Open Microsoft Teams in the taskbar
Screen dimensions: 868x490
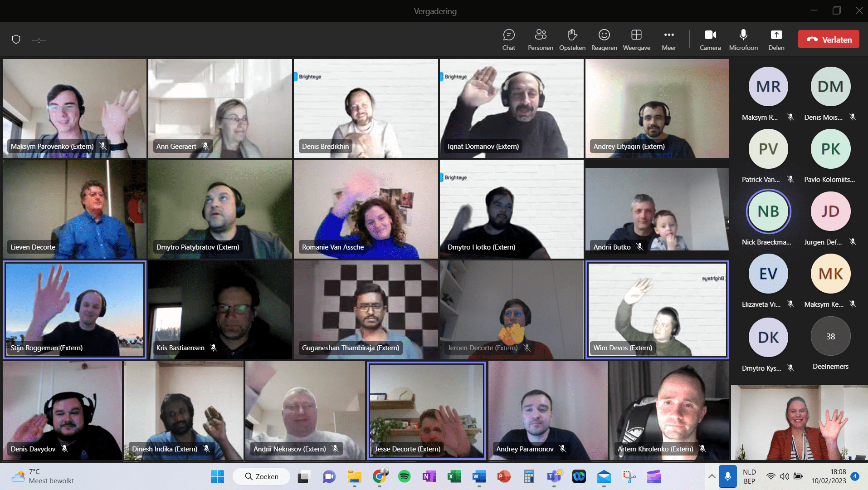[554, 476]
